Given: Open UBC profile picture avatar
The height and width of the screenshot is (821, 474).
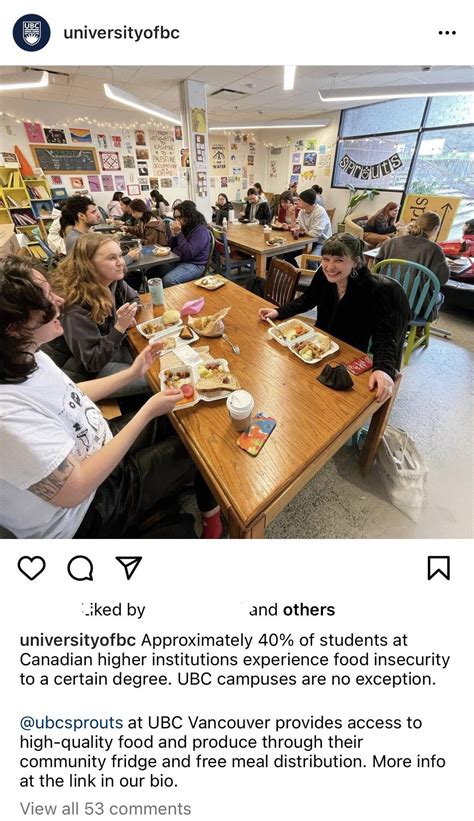Looking at the screenshot, I should click(31, 32).
